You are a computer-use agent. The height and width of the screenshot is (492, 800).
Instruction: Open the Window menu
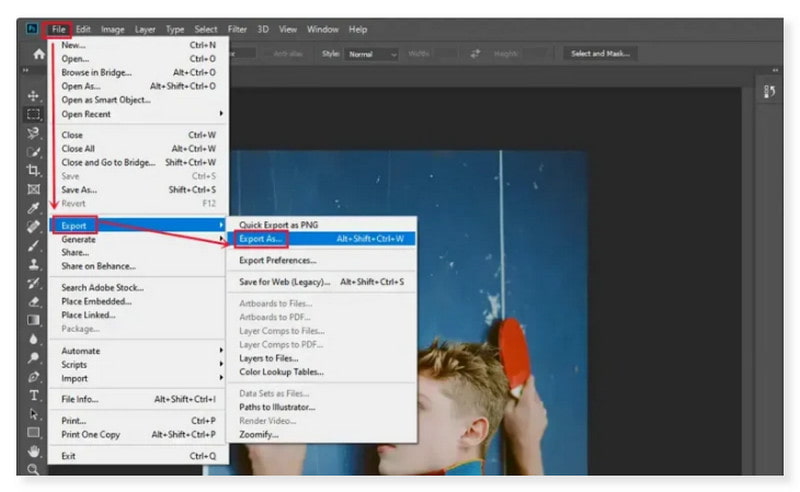tap(322, 29)
